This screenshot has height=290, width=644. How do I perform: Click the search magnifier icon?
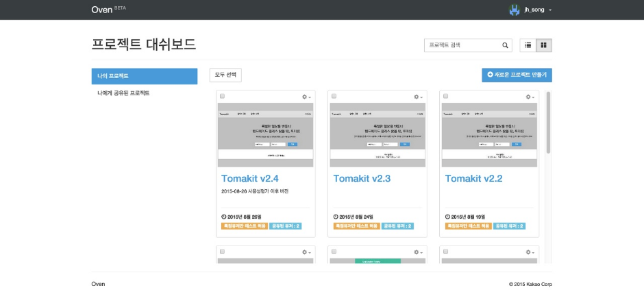(x=506, y=45)
